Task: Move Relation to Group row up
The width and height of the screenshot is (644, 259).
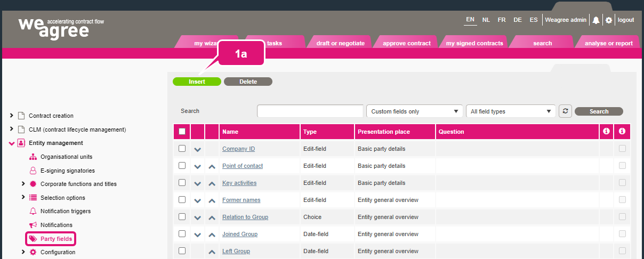Action: click(212, 217)
